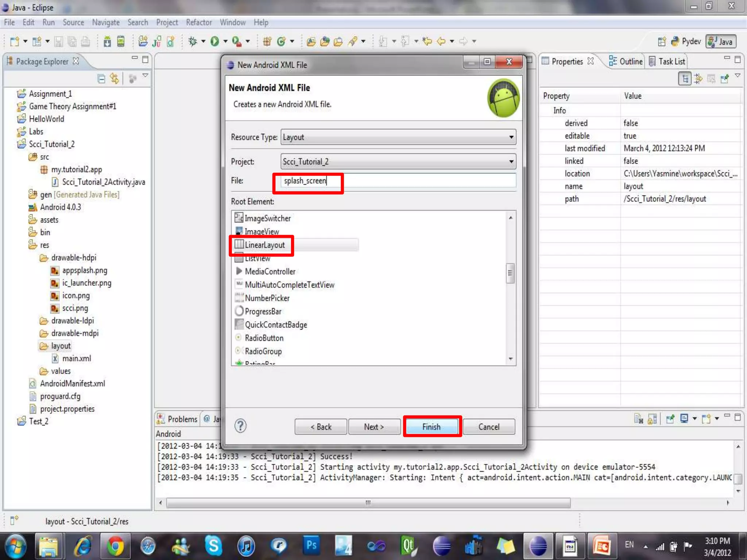Select the Java perspective button

click(721, 42)
